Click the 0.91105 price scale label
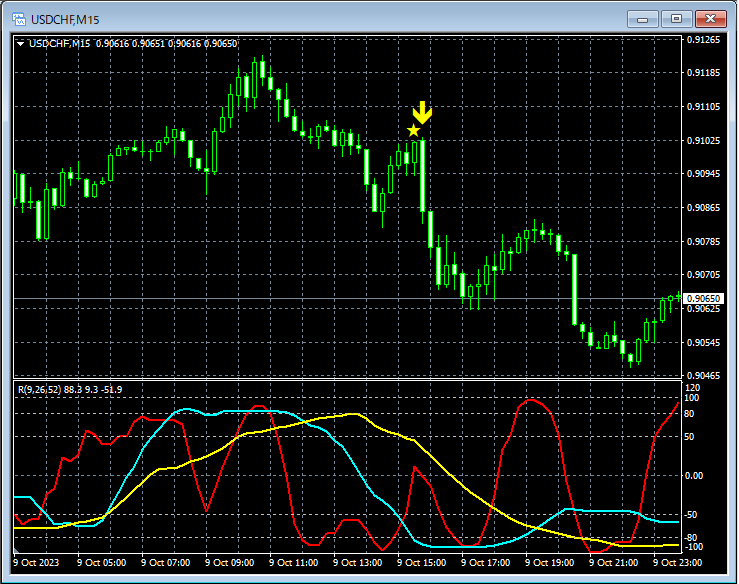 tap(703, 107)
